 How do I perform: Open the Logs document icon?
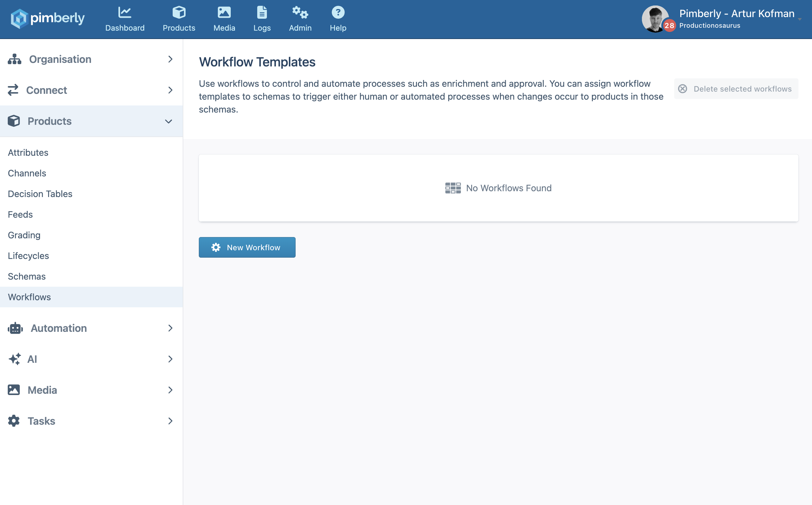click(262, 13)
